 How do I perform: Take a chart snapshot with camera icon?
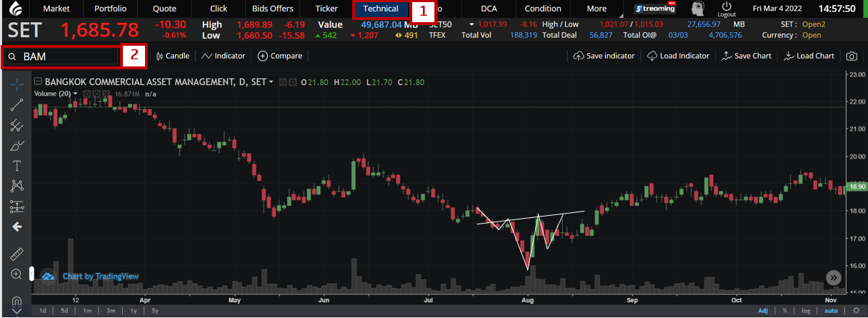coord(852,56)
